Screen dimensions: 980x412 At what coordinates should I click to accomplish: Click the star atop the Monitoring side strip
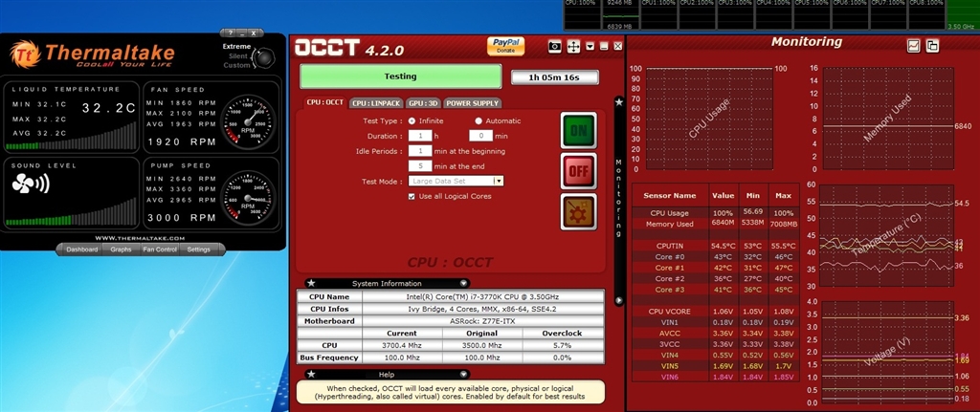point(619,101)
